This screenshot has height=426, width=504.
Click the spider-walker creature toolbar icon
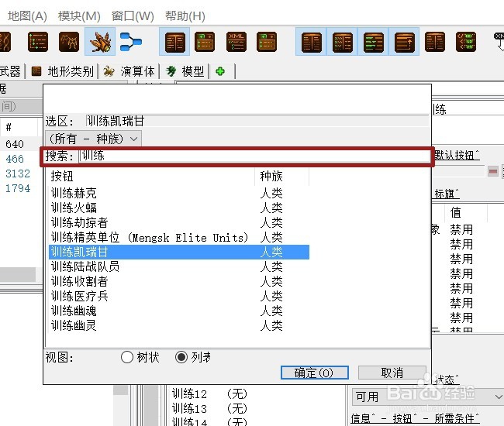coord(69,42)
